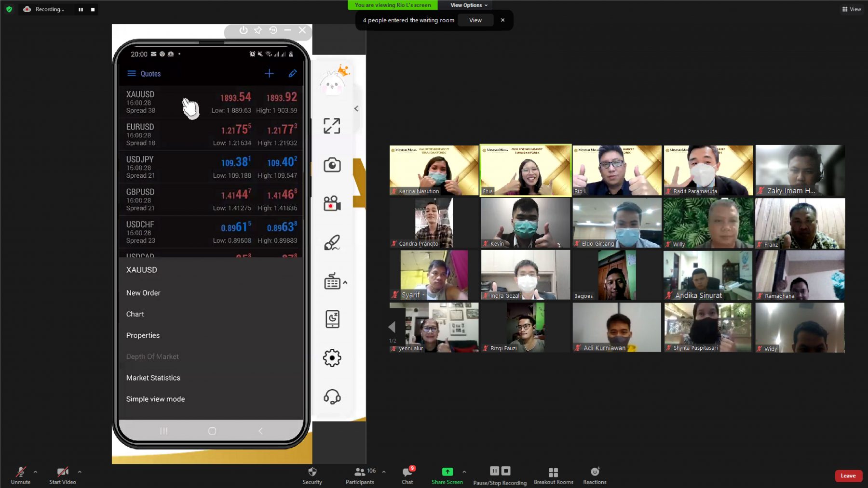Expand participants options arrow

point(384,472)
